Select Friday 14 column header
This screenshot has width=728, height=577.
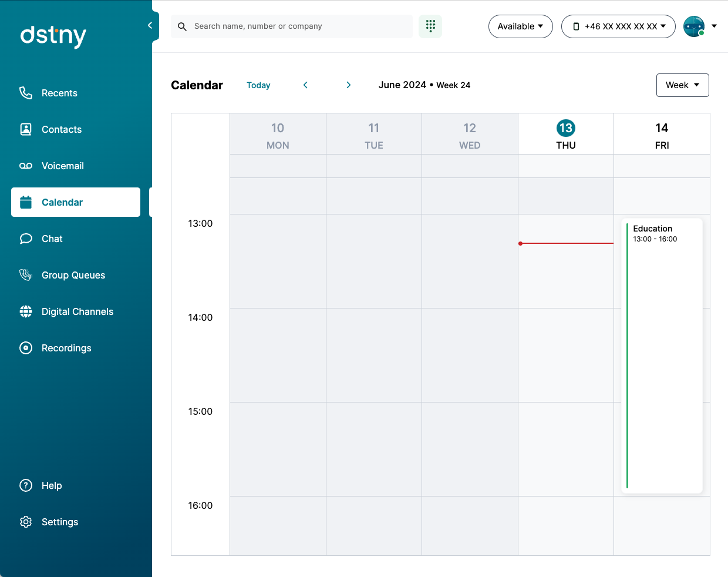662,135
